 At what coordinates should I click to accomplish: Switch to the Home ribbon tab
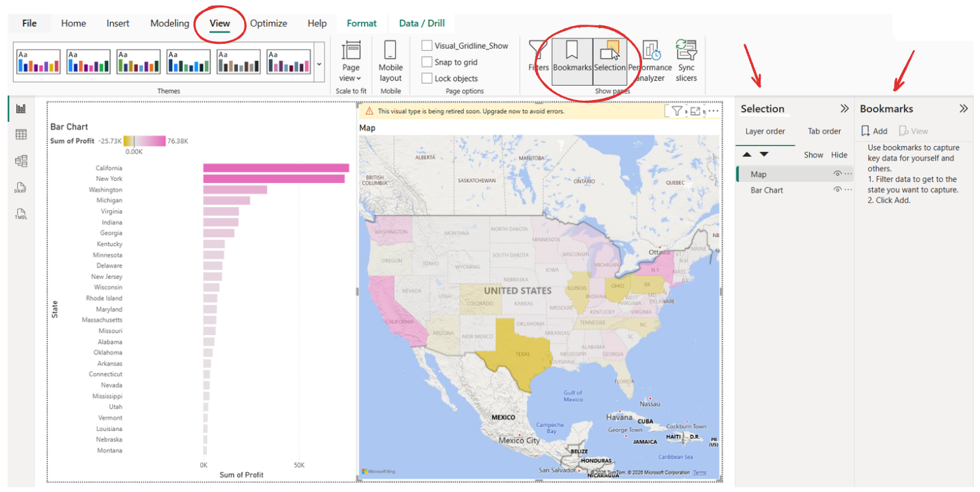73,23
